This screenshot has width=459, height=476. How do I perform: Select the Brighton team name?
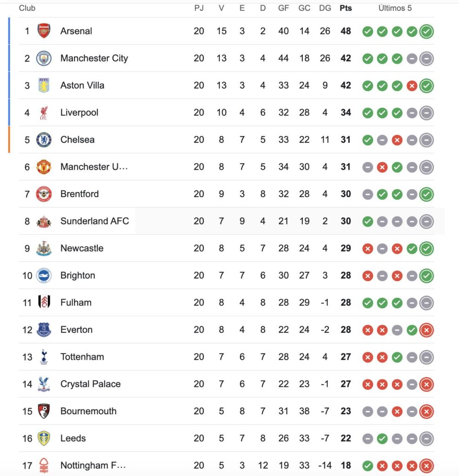click(x=78, y=275)
